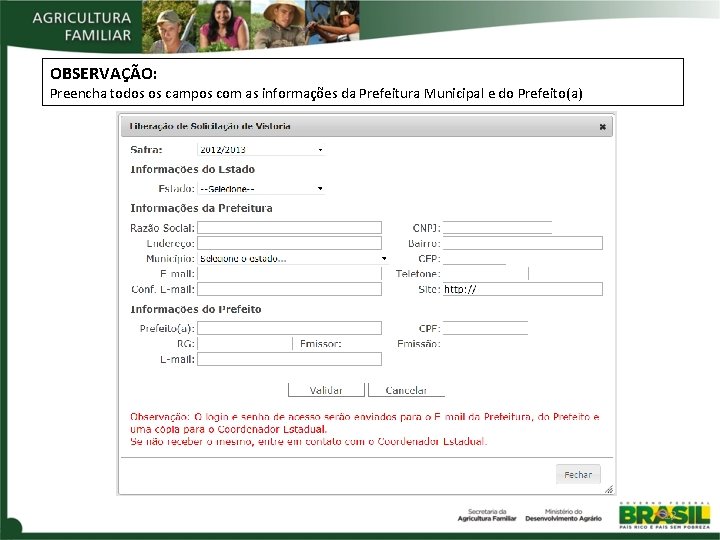This screenshot has height=540, width=720.
Task: Click the Prefeito(a) name input field
Action: 289,328
